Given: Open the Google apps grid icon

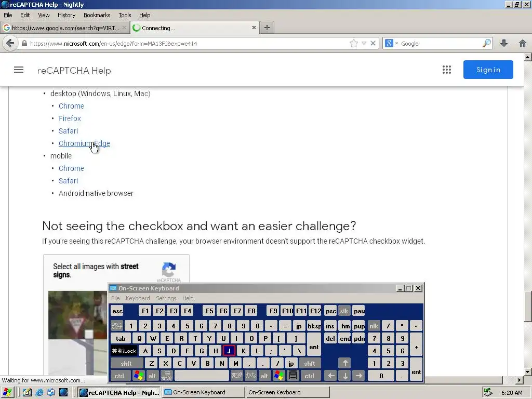Looking at the screenshot, I should [x=446, y=70].
